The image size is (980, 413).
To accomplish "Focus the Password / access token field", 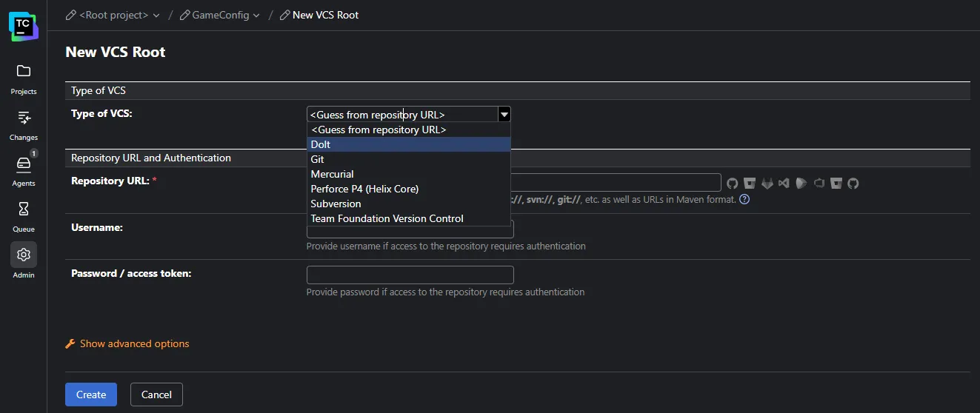I will (410, 275).
